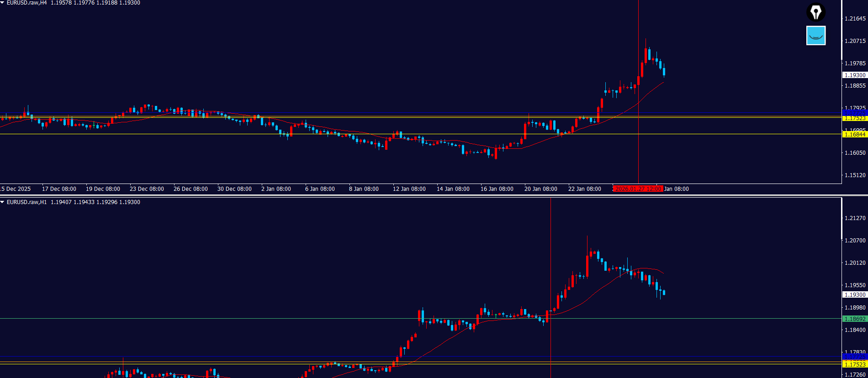Screen dimensions: 868x378
Task: Click the blue 1.17725 price label in H4 chart
Action: [x=854, y=112]
